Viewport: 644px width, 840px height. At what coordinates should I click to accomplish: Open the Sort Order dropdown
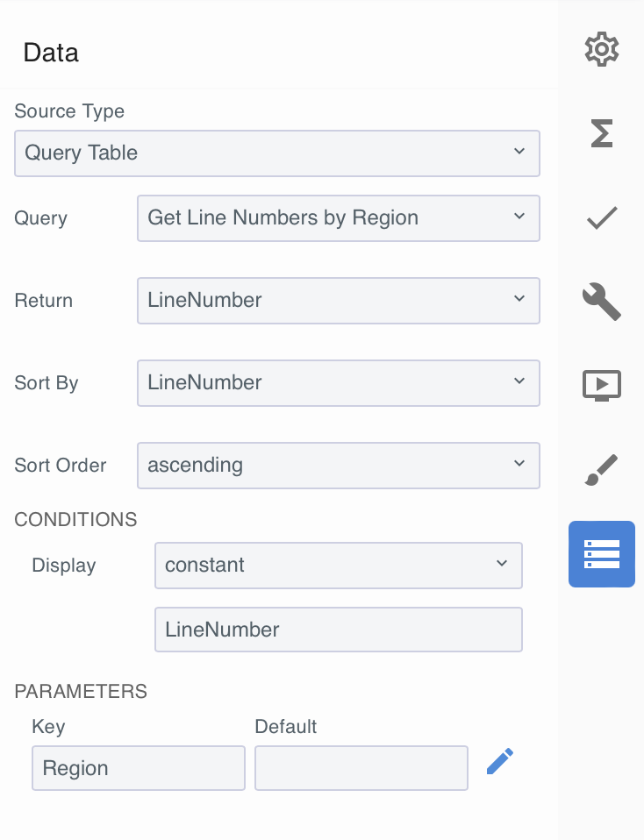pyautogui.click(x=339, y=466)
